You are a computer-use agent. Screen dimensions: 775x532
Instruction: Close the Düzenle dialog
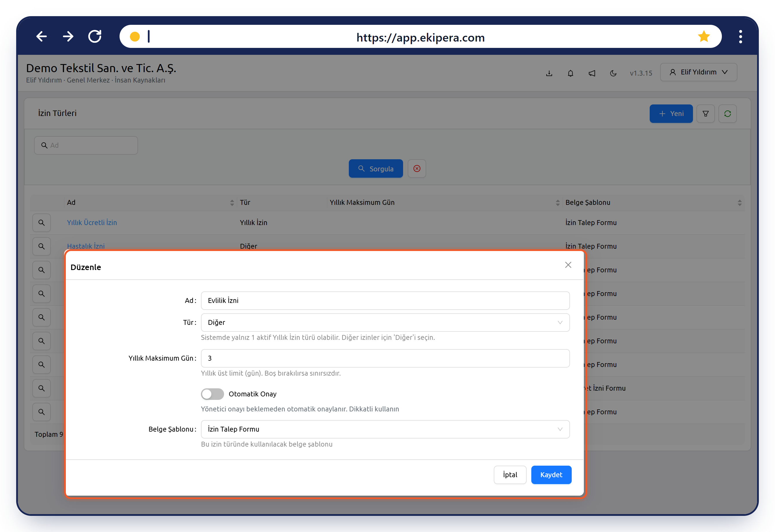(568, 265)
